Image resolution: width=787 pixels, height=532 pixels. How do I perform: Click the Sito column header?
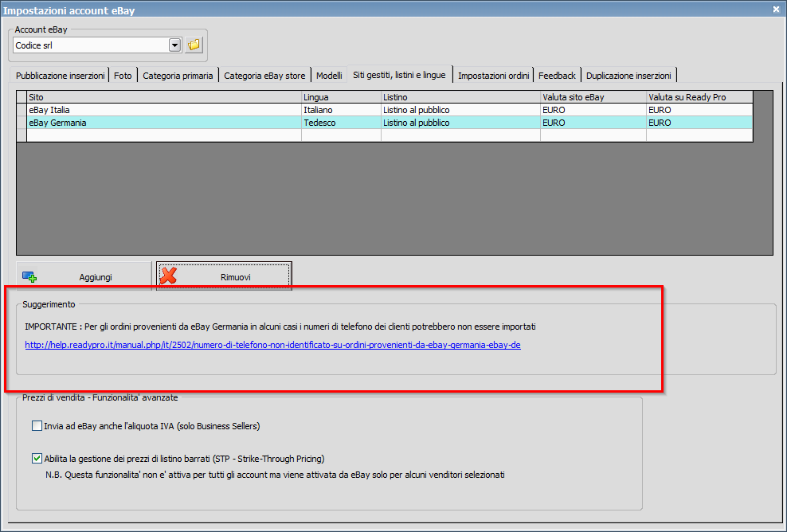pos(164,97)
